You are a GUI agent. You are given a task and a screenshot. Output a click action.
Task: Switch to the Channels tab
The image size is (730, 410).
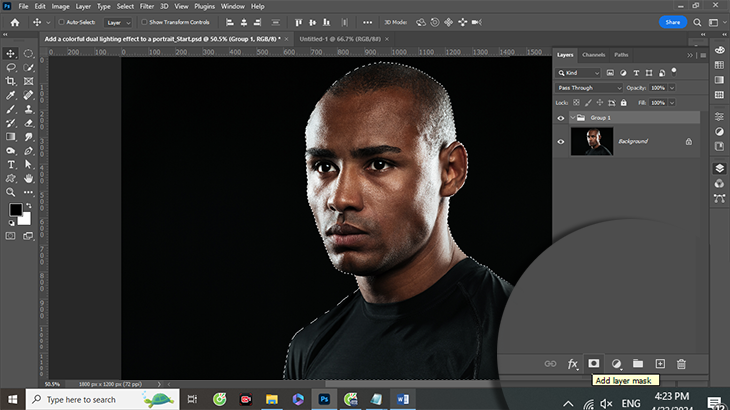pos(593,54)
